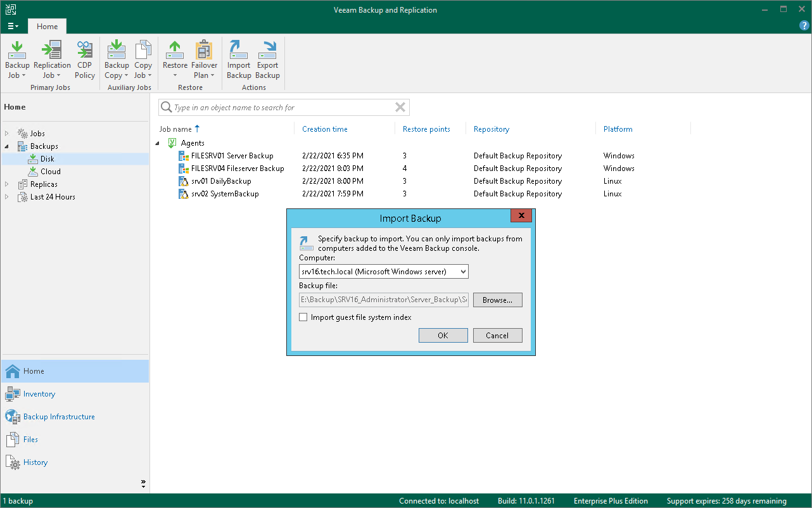Select Last 24 Hours node

point(53,197)
